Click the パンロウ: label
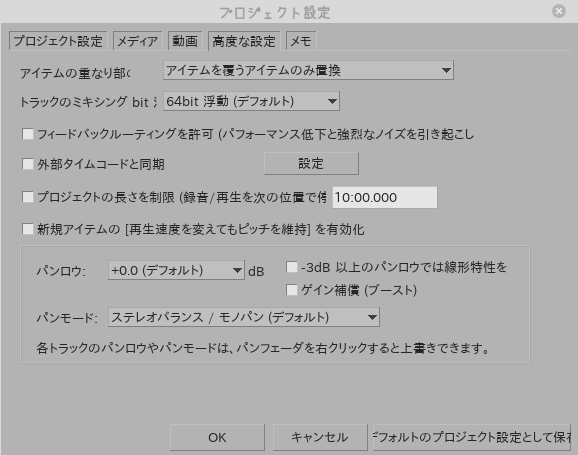The height and width of the screenshot is (455, 578). click(61, 271)
